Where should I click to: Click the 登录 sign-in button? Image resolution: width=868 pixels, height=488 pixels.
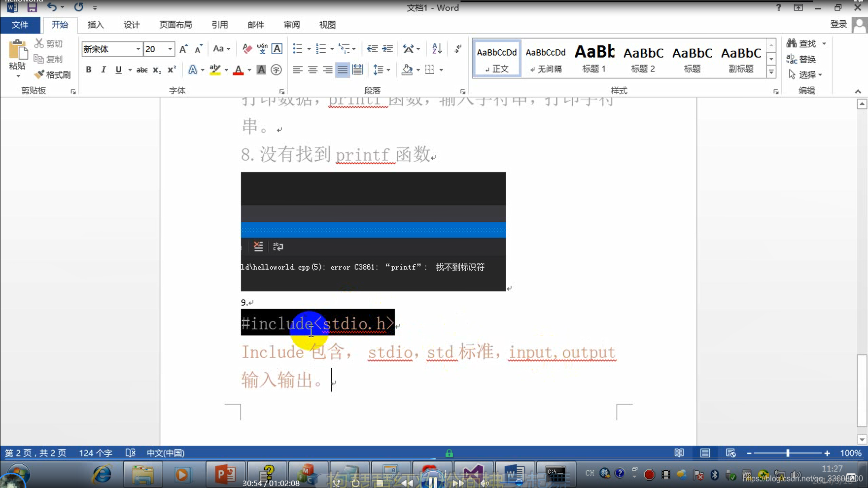pos(838,24)
